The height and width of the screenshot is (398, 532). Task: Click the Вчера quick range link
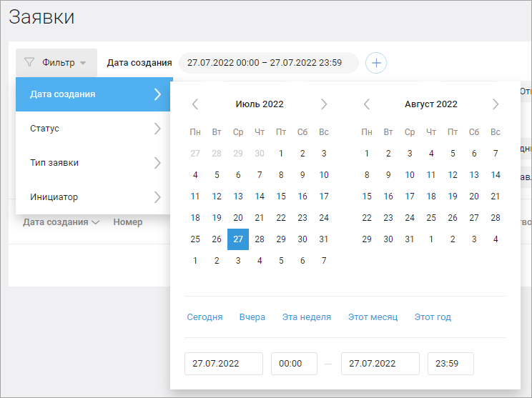coord(252,317)
